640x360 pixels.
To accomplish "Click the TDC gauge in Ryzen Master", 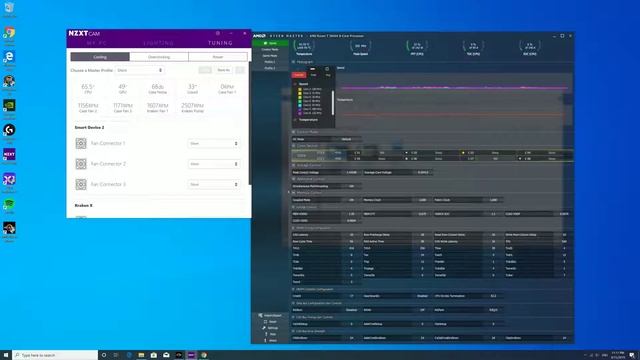I will 473,47.
